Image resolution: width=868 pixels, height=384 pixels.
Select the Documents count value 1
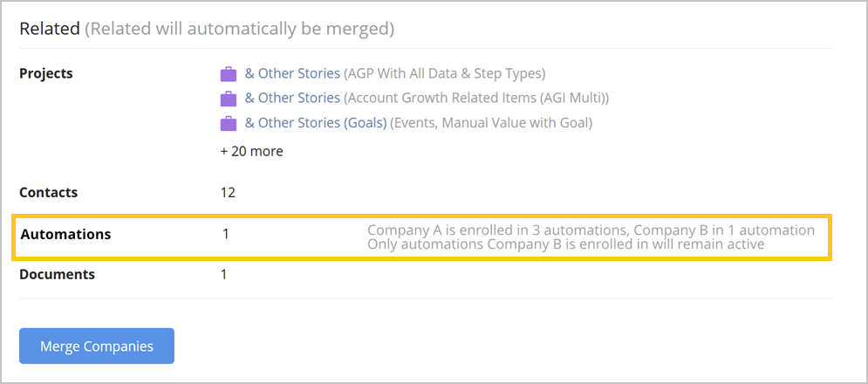[223, 274]
